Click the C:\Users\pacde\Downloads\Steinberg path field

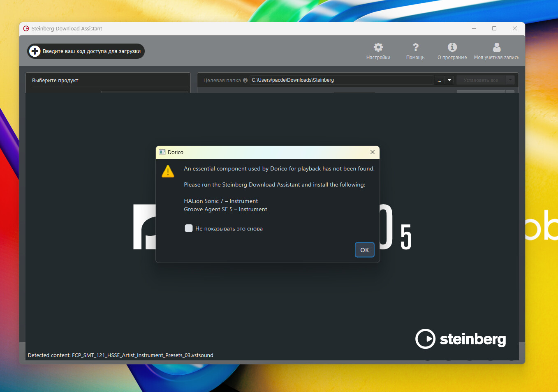(342, 80)
